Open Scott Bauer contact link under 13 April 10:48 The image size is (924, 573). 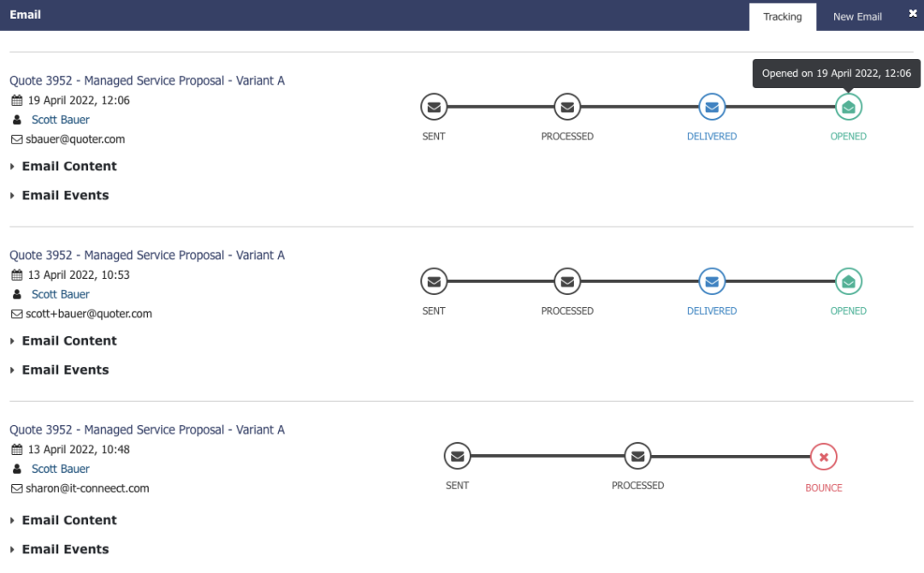pos(60,469)
